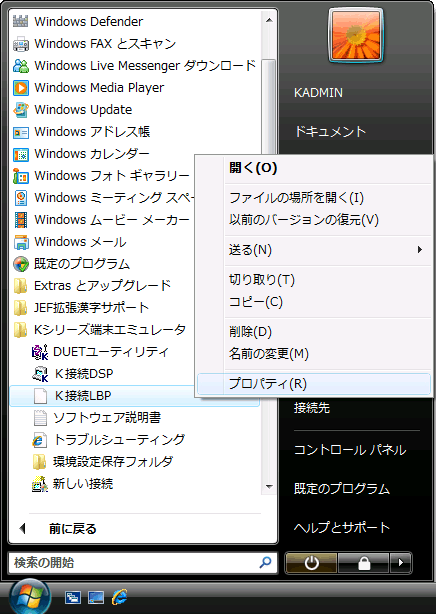Click the Windows カレンダー icon
The height and width of the screenshot is (615, 436).
pyautogui.click(x=21, y=154)
